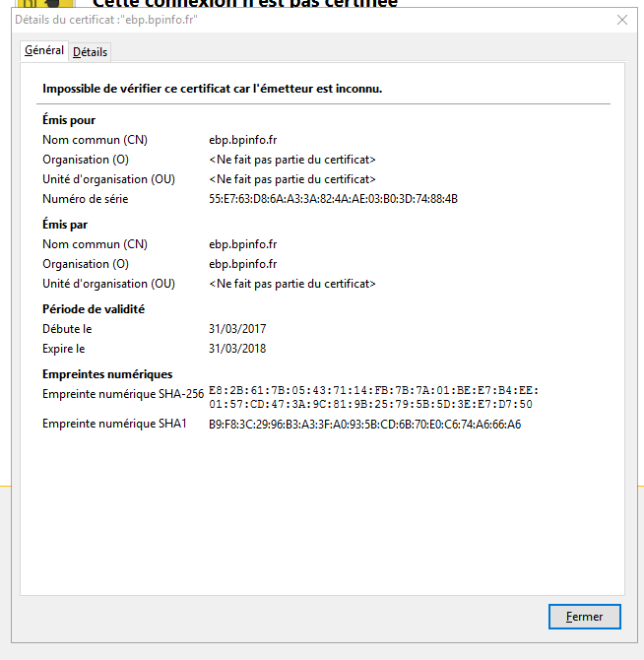This screenshot has height=660, width=644.
Task: Click the Émis par heading
Action: coord(65,225)
